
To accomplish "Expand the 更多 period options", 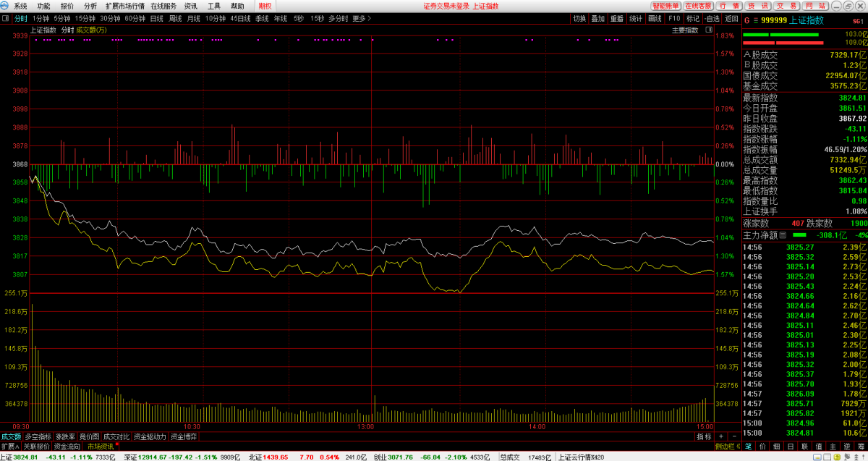I will point(359,18).
